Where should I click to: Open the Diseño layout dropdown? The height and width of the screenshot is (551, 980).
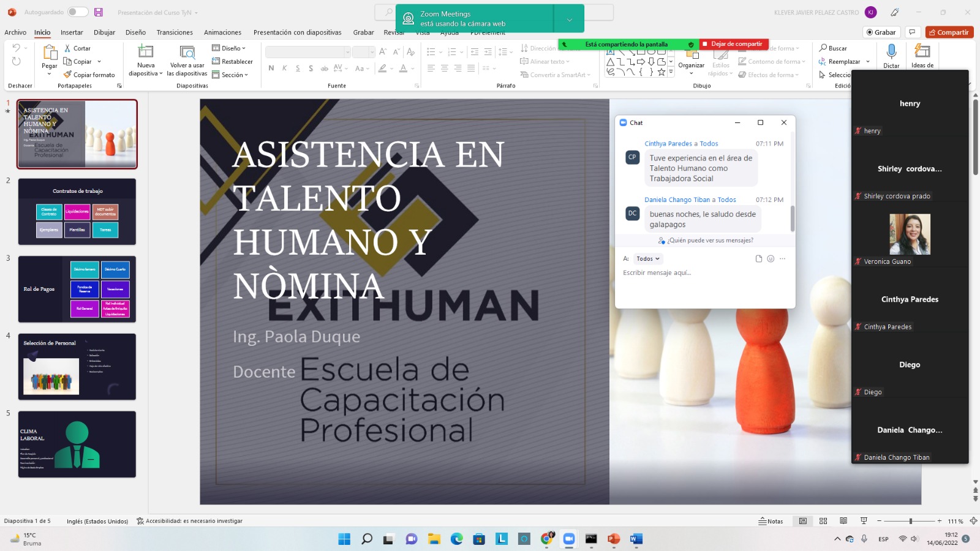point(229,48)
